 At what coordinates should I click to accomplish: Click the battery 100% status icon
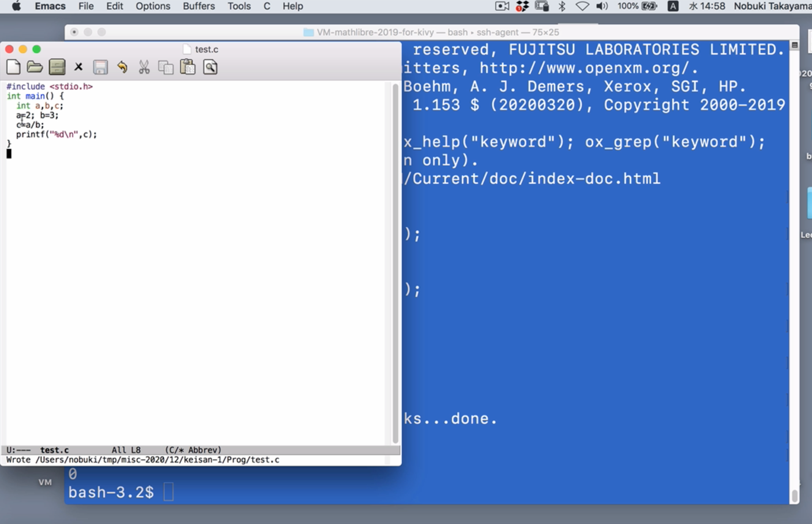637,6
